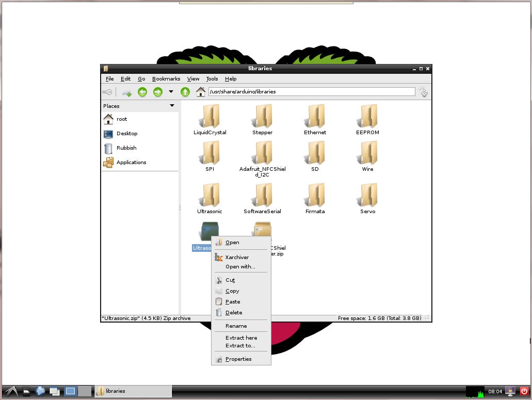Go to home folder icon
Screen dimensions: 532x400
(201, 92)
